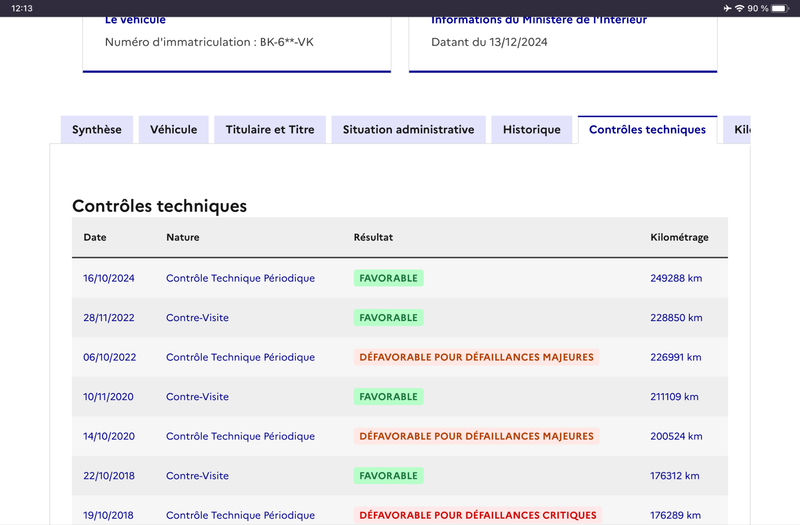Click the Datant du 13/12/2024 text
The image size is (800, 525).
(489, 42)
